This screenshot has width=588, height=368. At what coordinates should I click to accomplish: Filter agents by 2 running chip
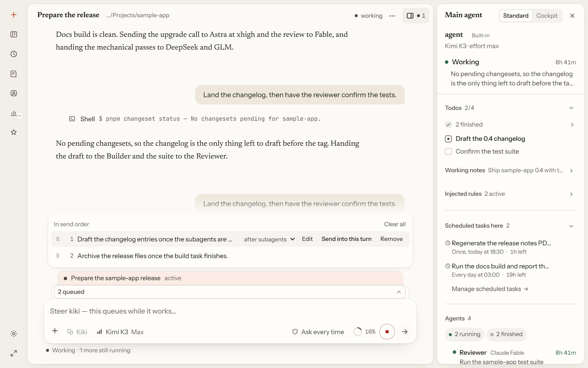click(465, 334)
